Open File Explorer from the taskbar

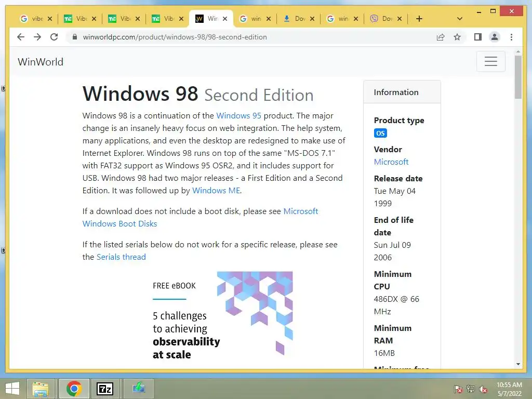click(x=41, y=389)
